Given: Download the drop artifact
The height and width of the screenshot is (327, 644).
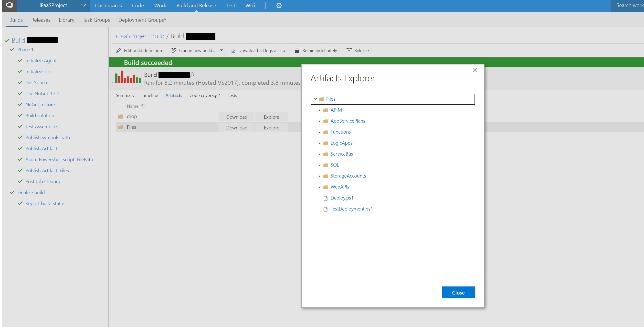Looking at the screenshot, I should [236, 117].
